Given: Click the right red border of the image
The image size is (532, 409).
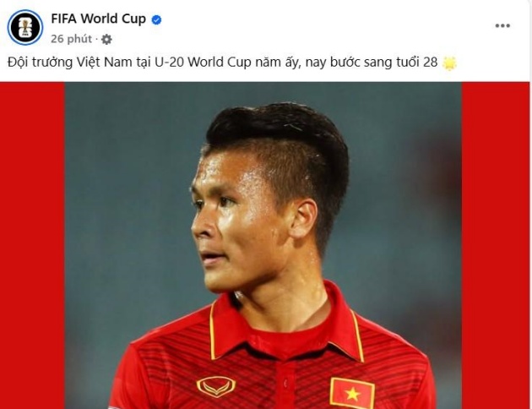Looking at the screenshot, I should (x=496, y=245).
